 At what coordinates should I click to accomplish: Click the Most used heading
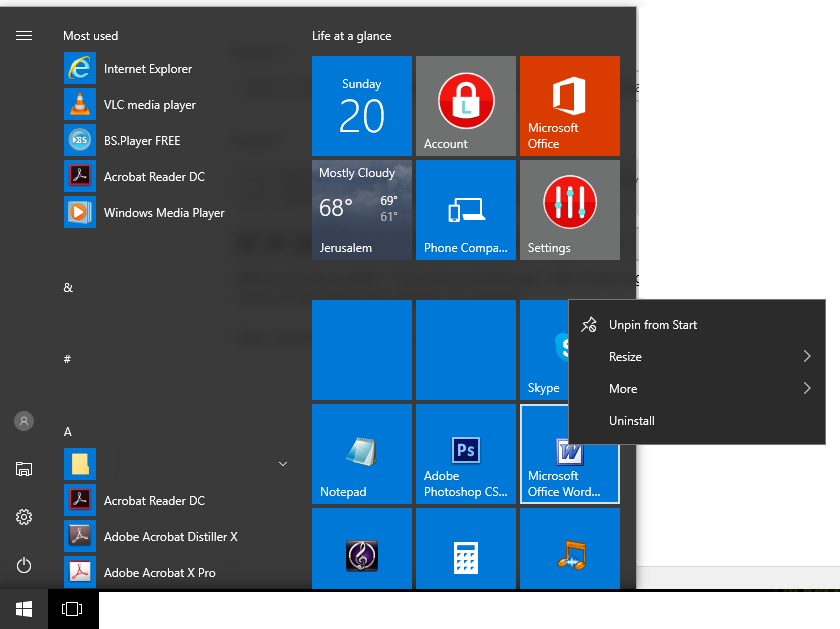point(91,36)
